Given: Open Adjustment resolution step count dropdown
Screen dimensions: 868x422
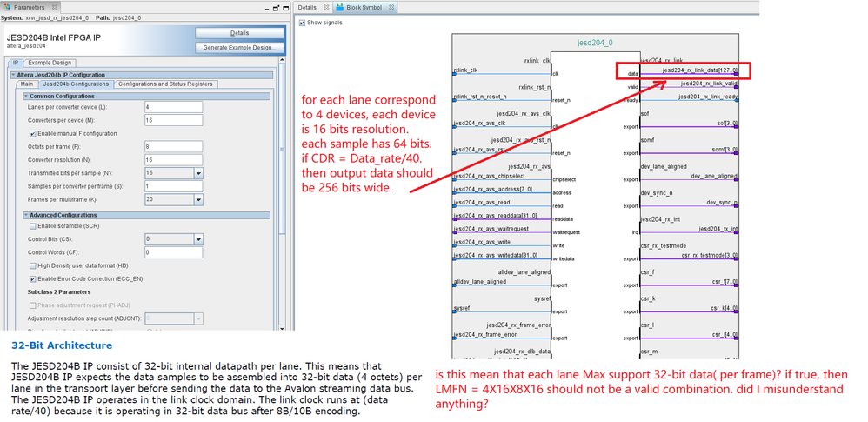Looking at the screenshot, I should pos(197,318).
